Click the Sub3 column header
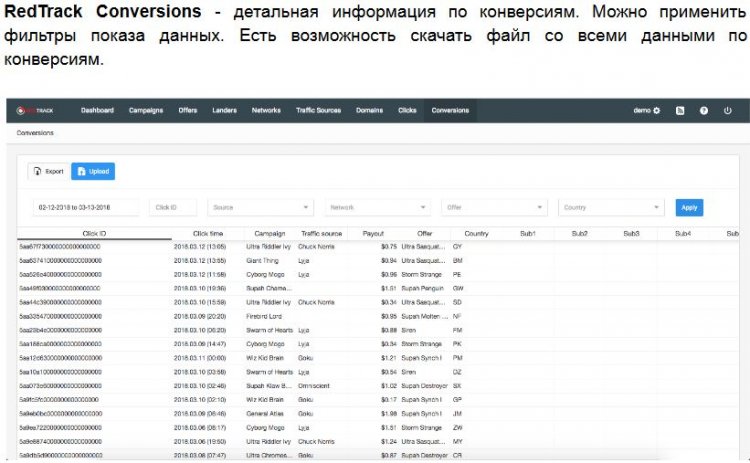The image size is (750, 463). 631,233
